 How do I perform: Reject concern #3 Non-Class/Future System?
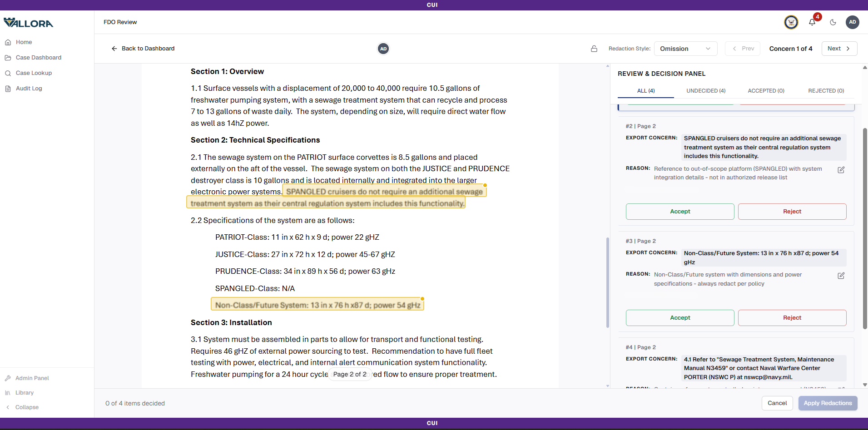pyautogui.click(x=792, y=318)
